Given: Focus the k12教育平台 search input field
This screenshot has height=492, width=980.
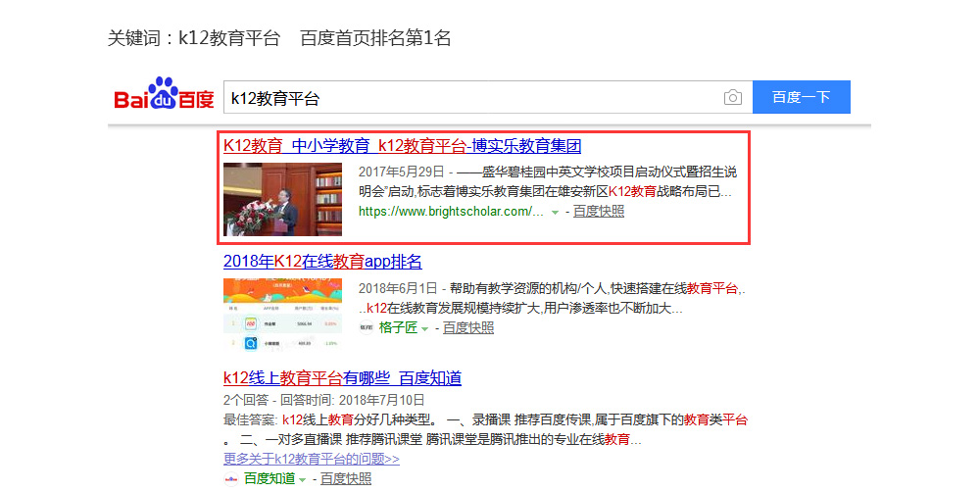Looking at the screenshot, I should tap(487, 97).
